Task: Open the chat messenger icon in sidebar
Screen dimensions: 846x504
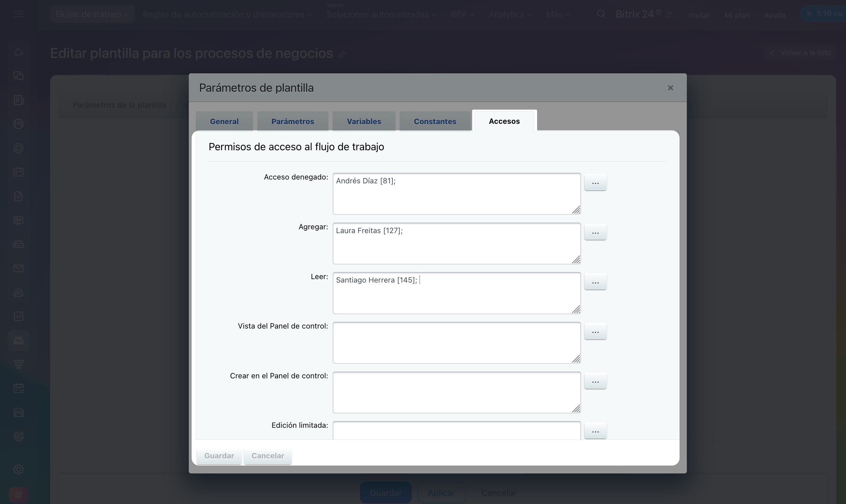Action: click(x=18, y=76)
